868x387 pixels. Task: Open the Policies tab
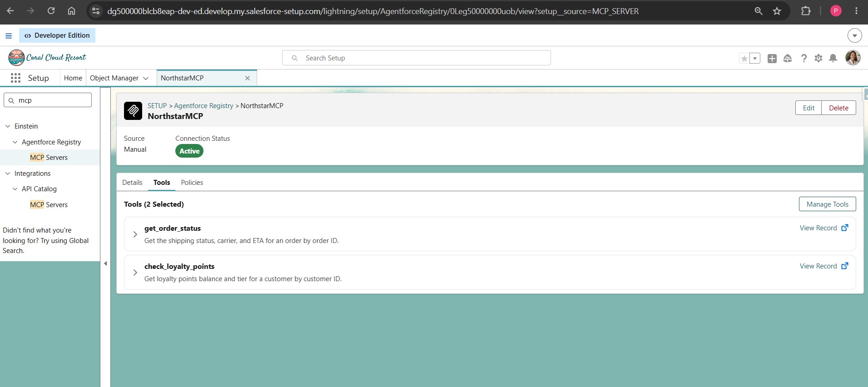(192, 183)
